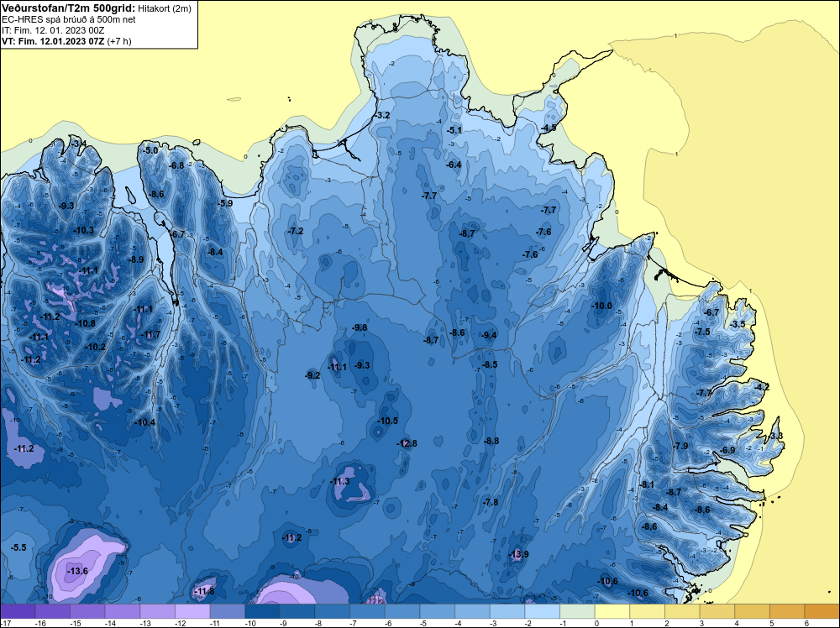The image size is (840, 628).
Task: Click the -10.8 temperature label
Action: [x=85, y=323]
